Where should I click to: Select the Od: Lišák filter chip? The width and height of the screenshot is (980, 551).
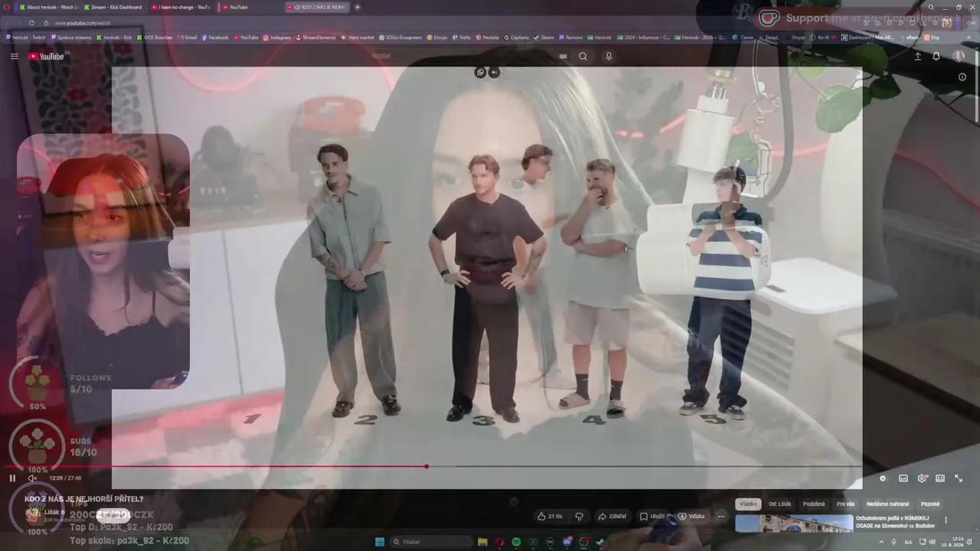coord(780,504)
